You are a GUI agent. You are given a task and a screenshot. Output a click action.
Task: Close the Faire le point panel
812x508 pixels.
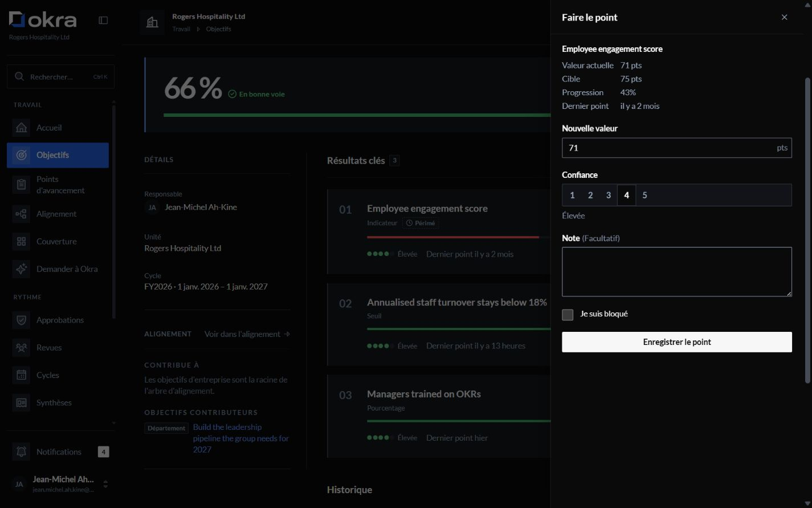click(x=784, y=17)
